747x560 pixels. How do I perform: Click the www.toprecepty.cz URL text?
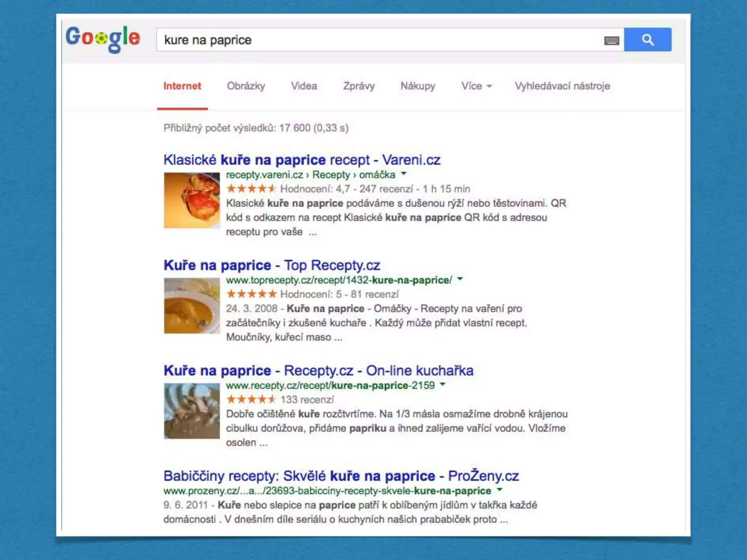pos(339,280)
